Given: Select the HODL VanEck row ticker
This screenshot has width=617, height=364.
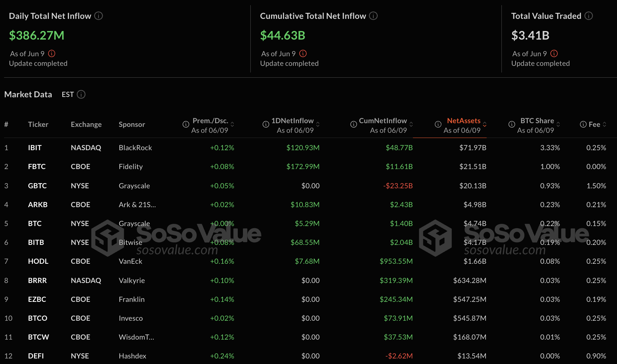Looking at the screenshot, I should click(38, 261).
